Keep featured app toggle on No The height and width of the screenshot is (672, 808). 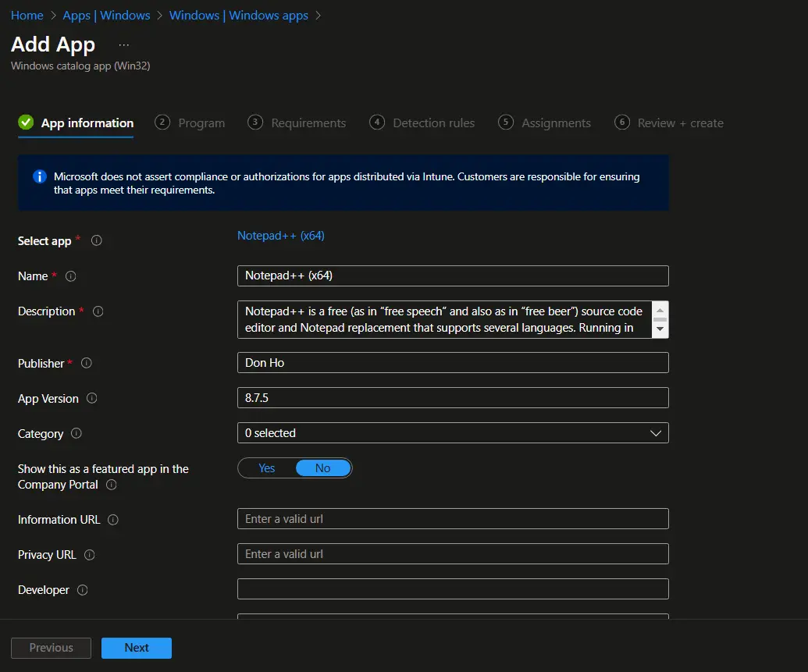pyautogui.click(x=322, y=468)
